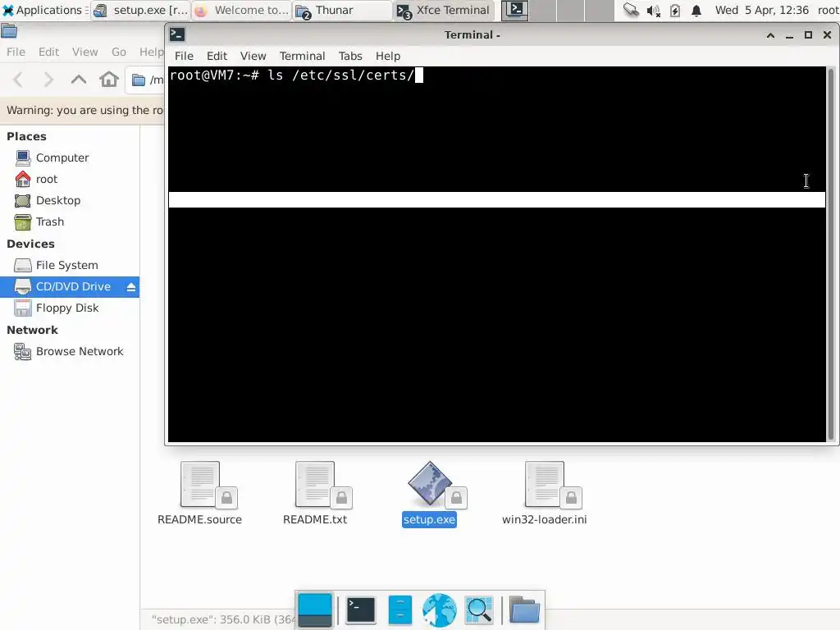Click the setup.exe file name label
The width and height of the screenshot is (840, 630).
click(429, 519)
